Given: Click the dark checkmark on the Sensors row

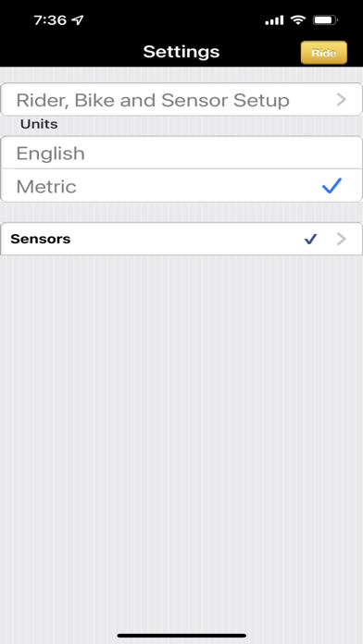Looking at the screenshot, I should (311, 239).
